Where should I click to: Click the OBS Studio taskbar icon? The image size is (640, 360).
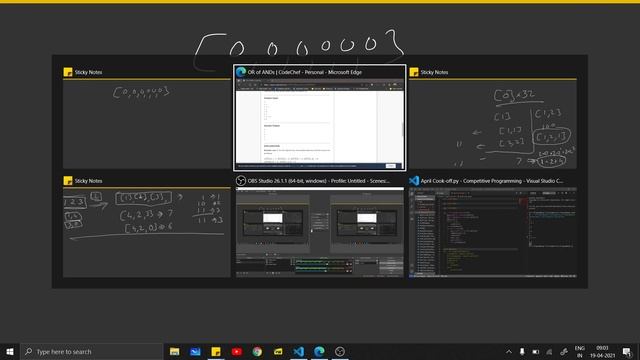click(340, 351)
